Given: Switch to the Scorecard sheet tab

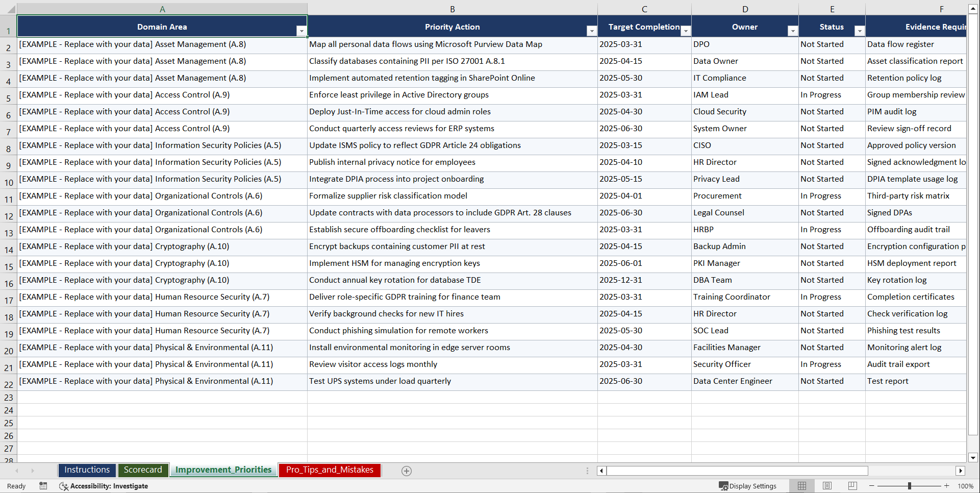Looking at the screenshot, I should [x=143, y=470].
